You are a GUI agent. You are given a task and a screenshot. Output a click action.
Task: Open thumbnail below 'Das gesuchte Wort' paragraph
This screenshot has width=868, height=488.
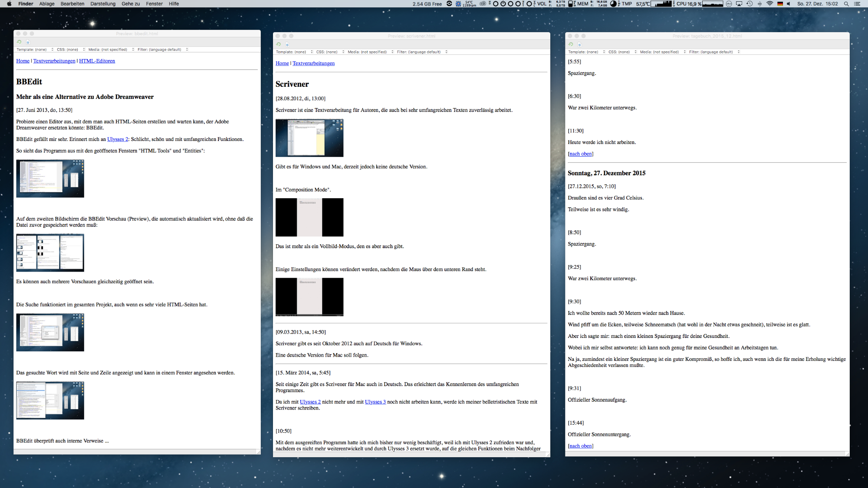[x=50, y=400]
